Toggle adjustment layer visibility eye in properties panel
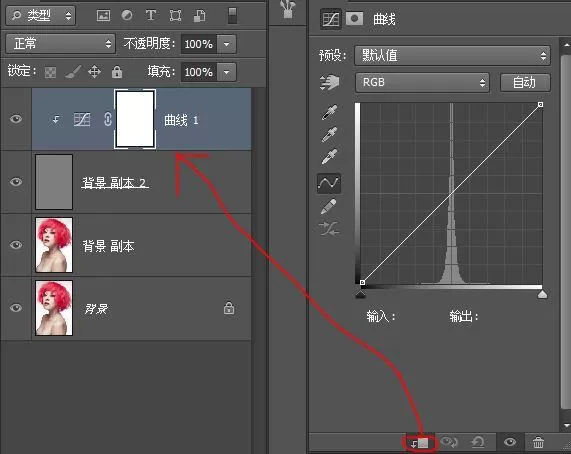The image size is (571, 454). tap(510, 442)
